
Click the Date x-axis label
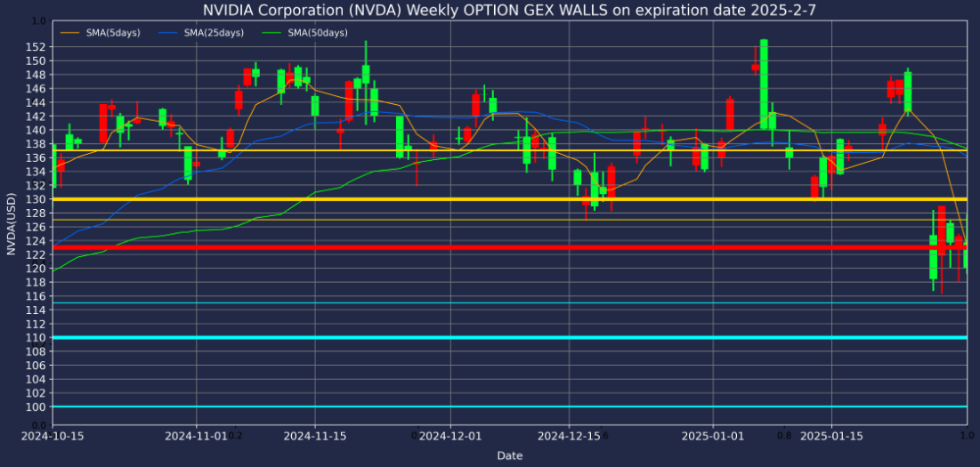509,455
